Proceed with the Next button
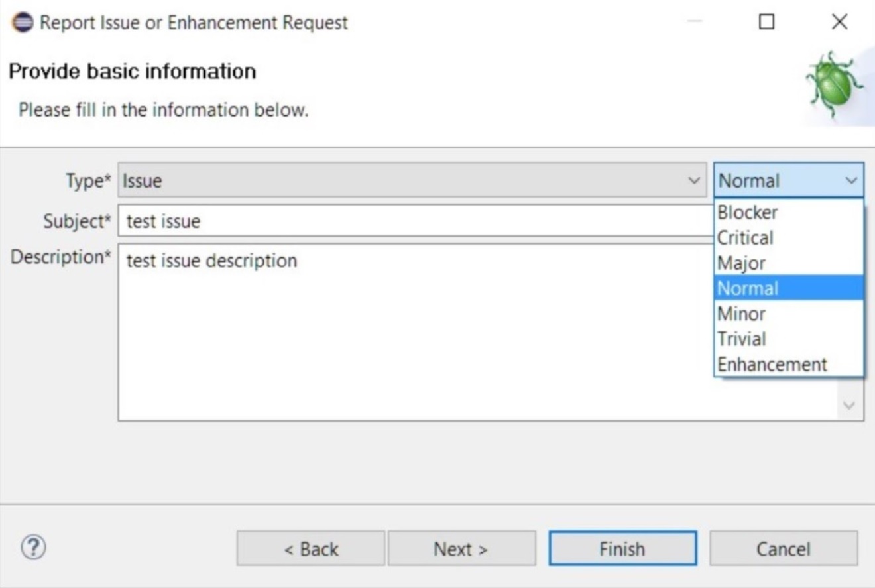875x588 pixels. pos(461,548)
